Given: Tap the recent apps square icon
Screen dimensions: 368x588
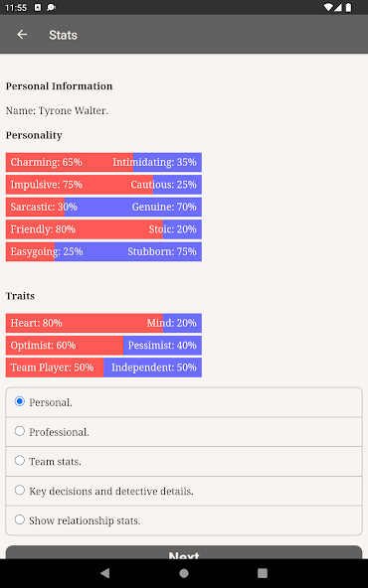Looking at the screenshot, I should (x=263, y=573).
